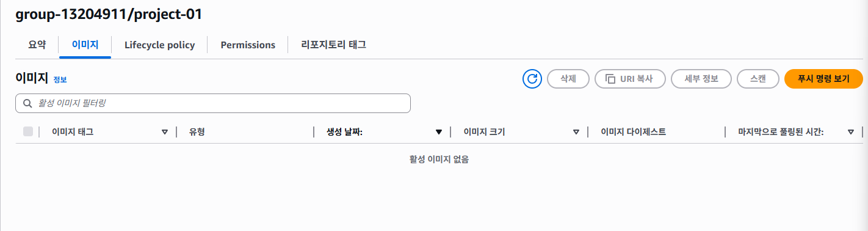Switch to the 리포지토리 태그 tab

[x=333, y=45]
